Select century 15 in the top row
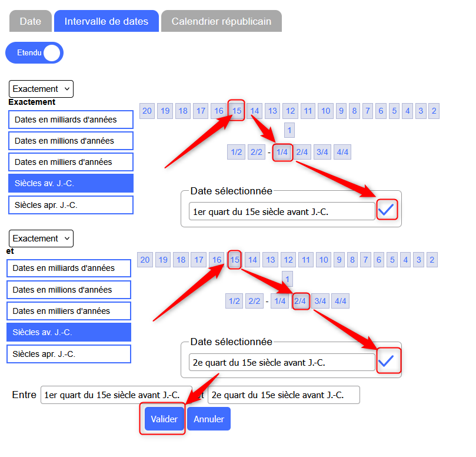This screenshot has height=457, width=476. click(x=237, y=111)
